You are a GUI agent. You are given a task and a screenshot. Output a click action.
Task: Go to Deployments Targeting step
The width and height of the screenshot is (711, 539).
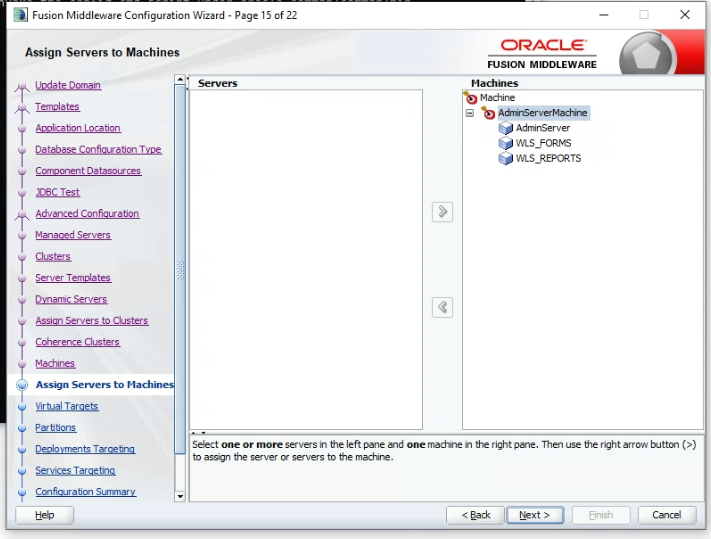tap(85, 449)
